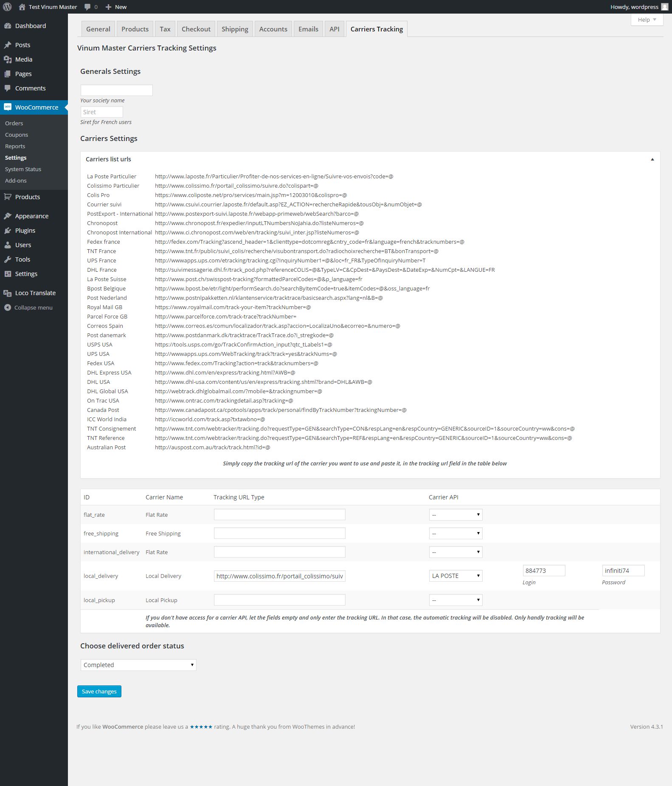Open the Completed order status dropdown
Image resolution: width=672 pixels, height=786 pixels.
(138, 665)
